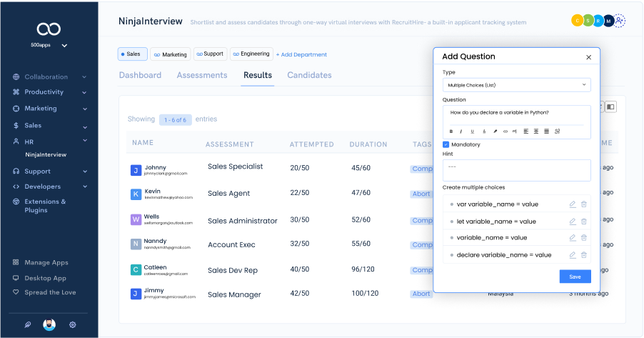Uncheck the Mandatory checkbox
Viewport: 644px width, 338px height.
[x=446, y=145]
